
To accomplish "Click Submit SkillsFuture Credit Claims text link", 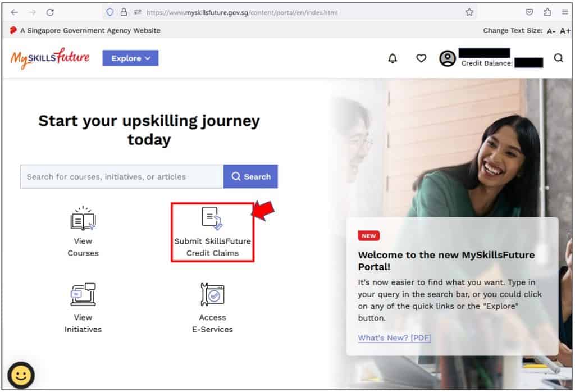I will click(212, 247).
